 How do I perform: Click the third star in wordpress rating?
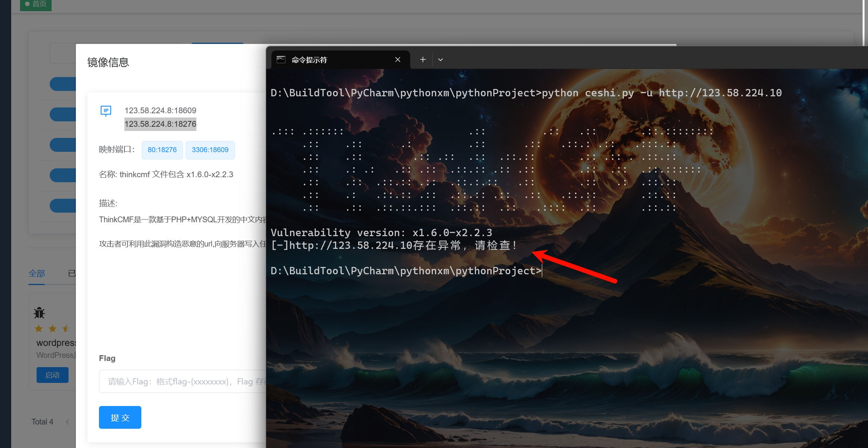pos(65,328)
